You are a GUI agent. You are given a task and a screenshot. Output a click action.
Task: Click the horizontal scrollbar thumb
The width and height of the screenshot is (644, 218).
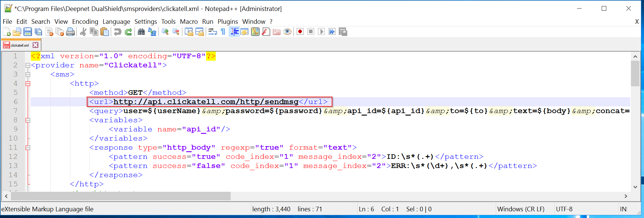coord(121,196)
